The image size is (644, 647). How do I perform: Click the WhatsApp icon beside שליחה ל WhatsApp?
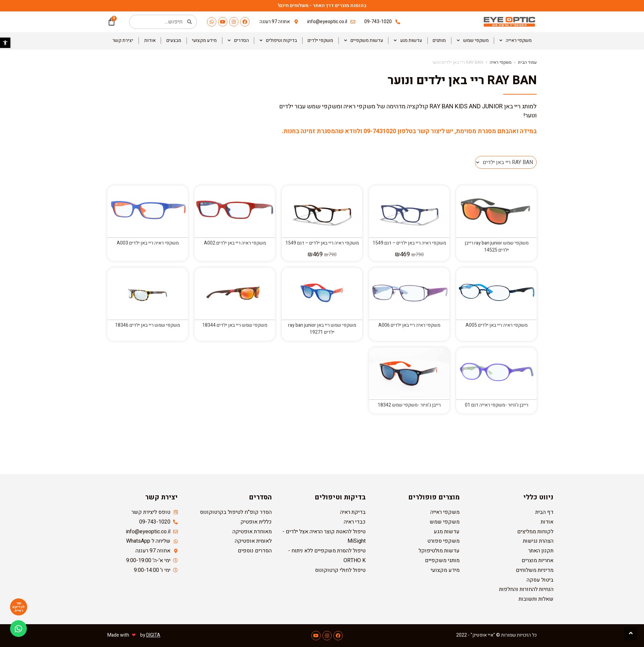point(175,541)
